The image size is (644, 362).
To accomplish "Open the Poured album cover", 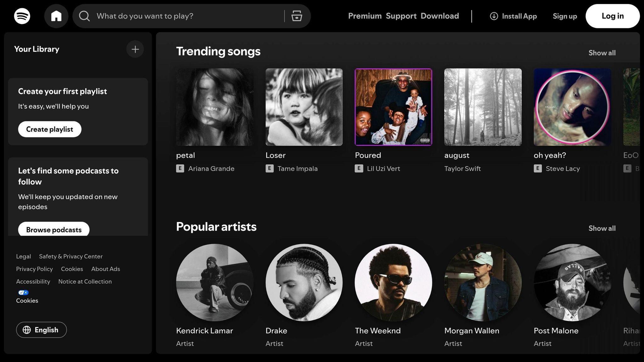I will (x=393, y=107).
